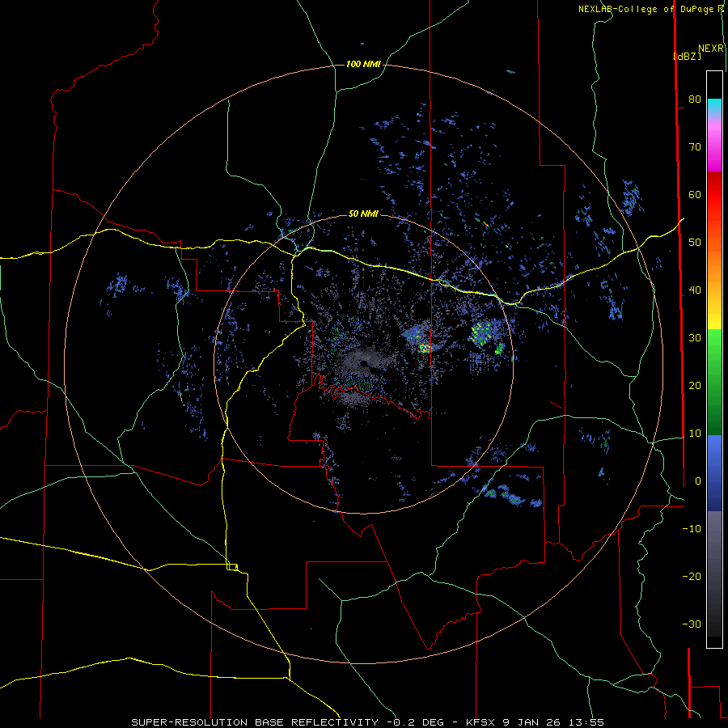The height and width of the screenshot is (728, 728).
Task: Pick the red segment of the color bar
Action: [x=714, y=195]
